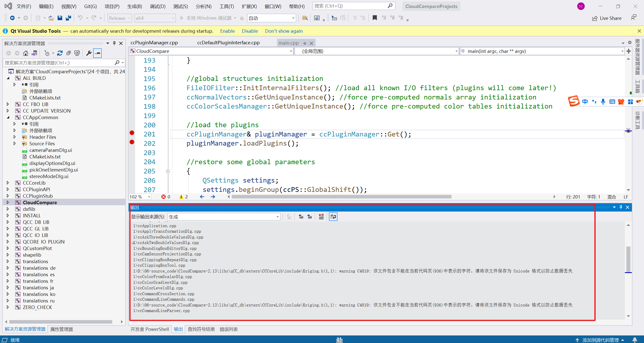The image size is (644, 343).
Task: Click the Sogou microphone voice input icon
Action: pyautogui.click(x=603, y=101)
